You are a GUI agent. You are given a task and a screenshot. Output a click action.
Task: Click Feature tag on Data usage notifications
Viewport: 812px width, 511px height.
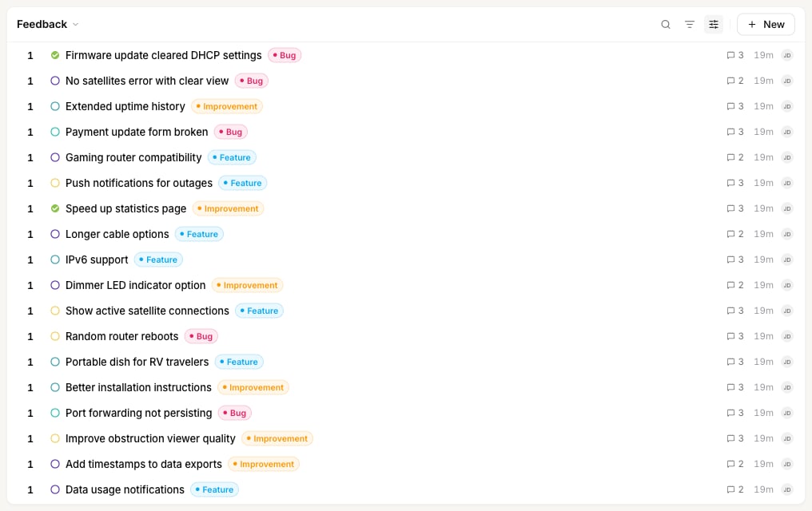[x=214, y=489]
